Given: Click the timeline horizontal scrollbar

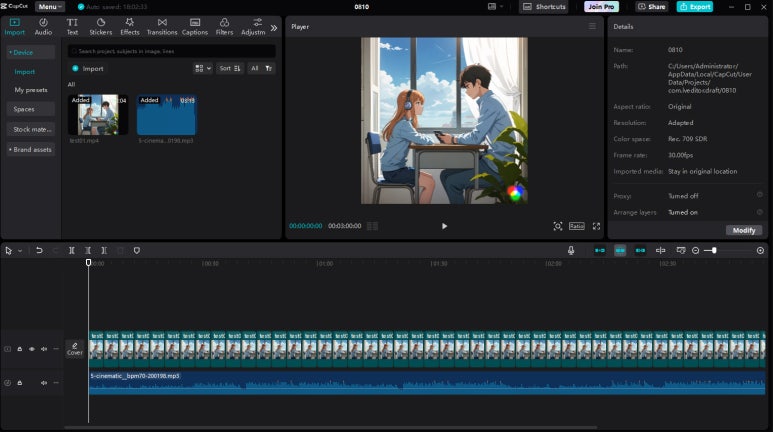Looking at the screenshot, I should pyautogui.click(x=330, y=428).
